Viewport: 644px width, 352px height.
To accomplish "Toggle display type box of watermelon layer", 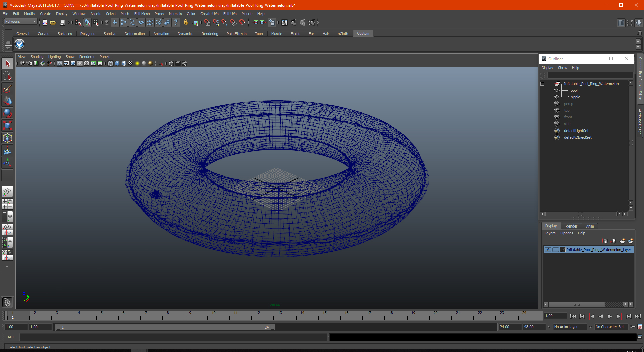I will 555,250.
